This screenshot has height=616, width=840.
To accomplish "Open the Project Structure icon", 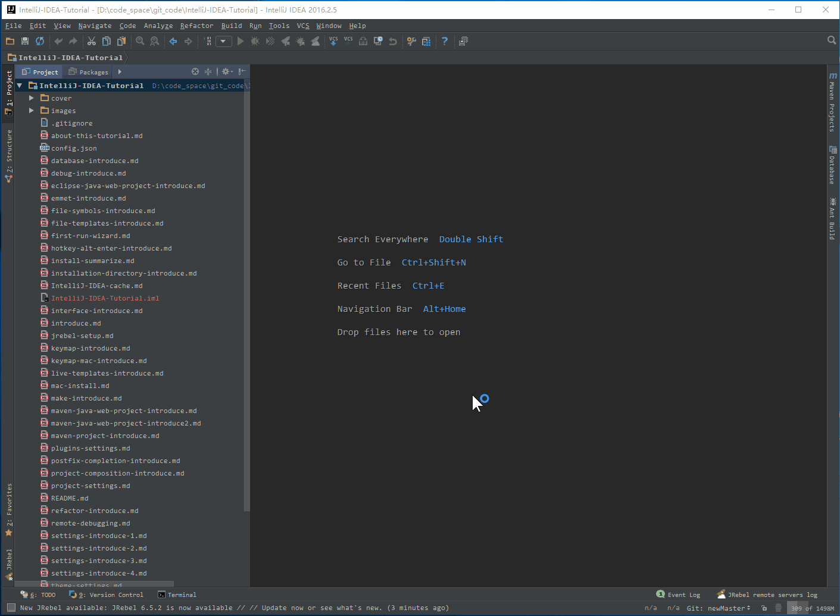I will coord(426,41).
